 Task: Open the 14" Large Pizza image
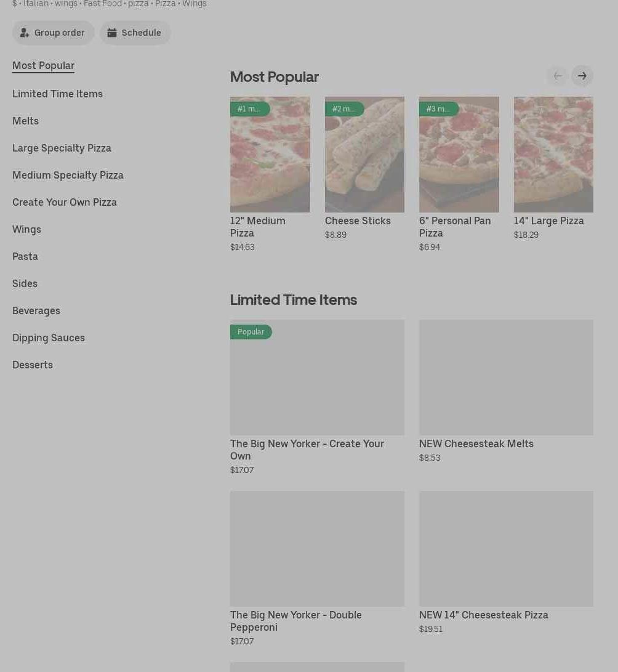553,155
